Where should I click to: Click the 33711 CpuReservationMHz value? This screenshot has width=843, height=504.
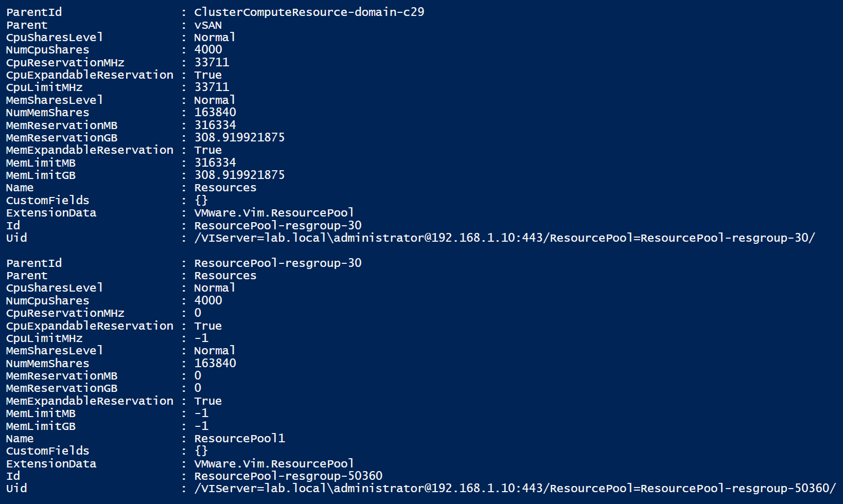point(212,62)
